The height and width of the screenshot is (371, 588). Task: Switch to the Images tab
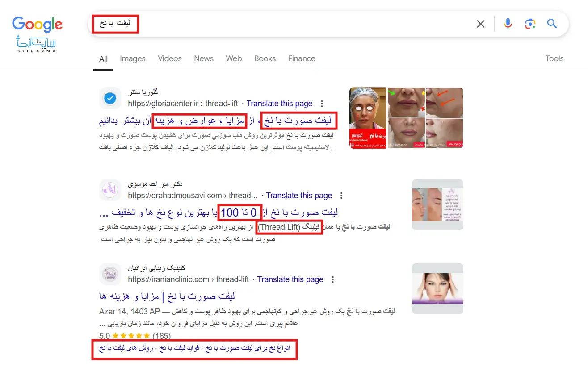[133, 58]
